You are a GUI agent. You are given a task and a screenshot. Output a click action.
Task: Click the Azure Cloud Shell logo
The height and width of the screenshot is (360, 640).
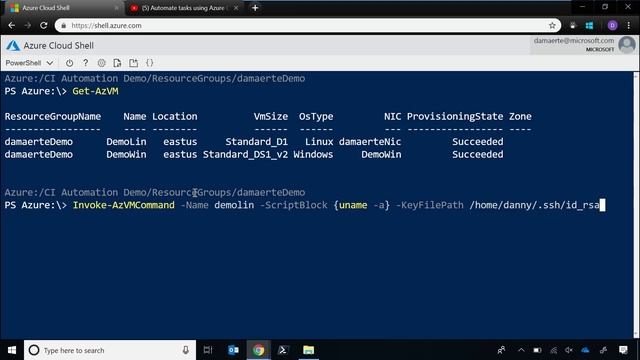(13, 45)
